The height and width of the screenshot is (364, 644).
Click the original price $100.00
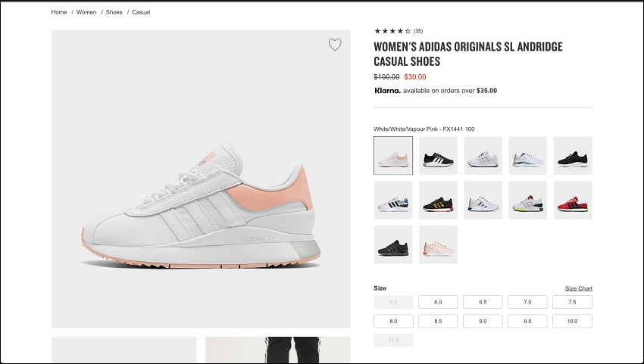tap(386, 76)
